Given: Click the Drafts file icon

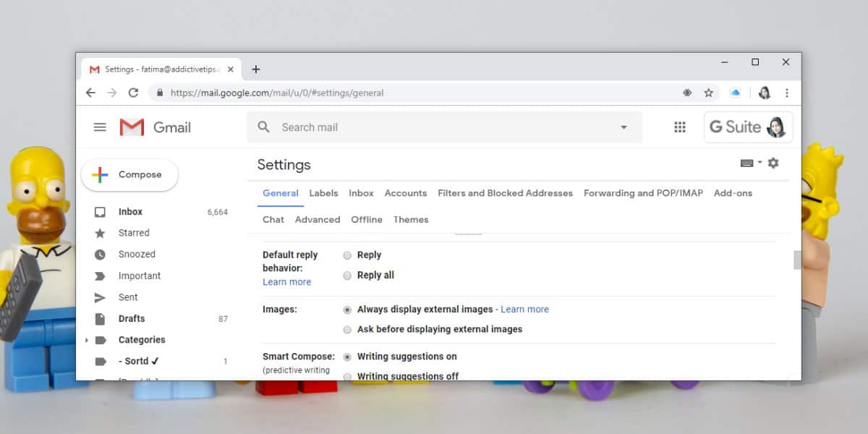Looking at the screenshot, I should (x=101, y=318).
